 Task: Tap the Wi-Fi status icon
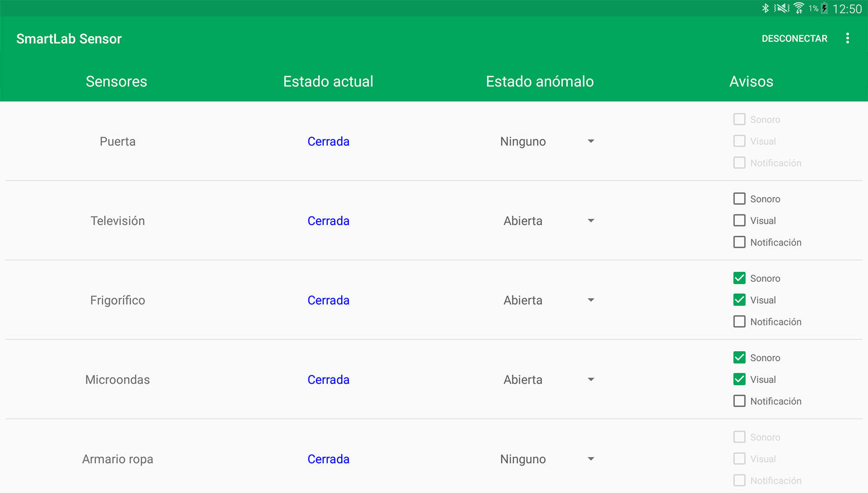(799, 8)
